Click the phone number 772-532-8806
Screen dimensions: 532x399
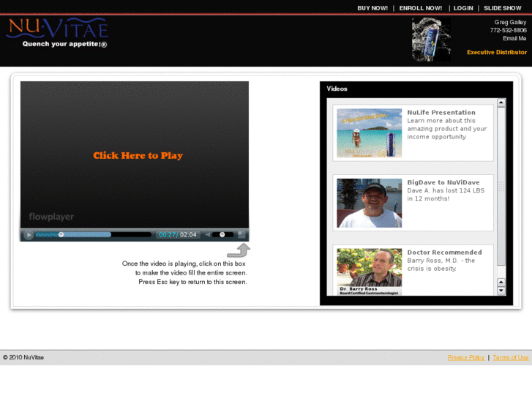pos(509,30)
